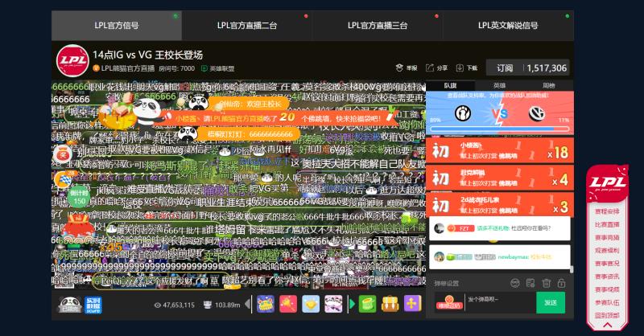
Task: Open 赛事资讯 link in LPL sidebar
Action: click(x=607, y=277)
